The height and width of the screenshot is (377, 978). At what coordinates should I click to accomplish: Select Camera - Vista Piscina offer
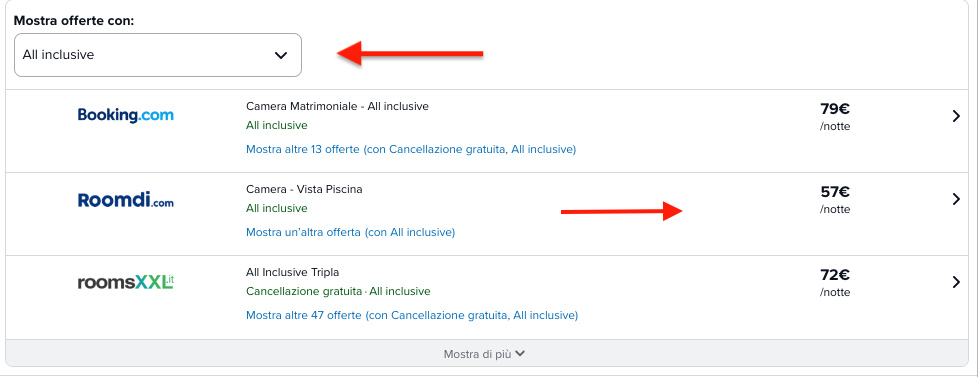click(x=304, y=189)
